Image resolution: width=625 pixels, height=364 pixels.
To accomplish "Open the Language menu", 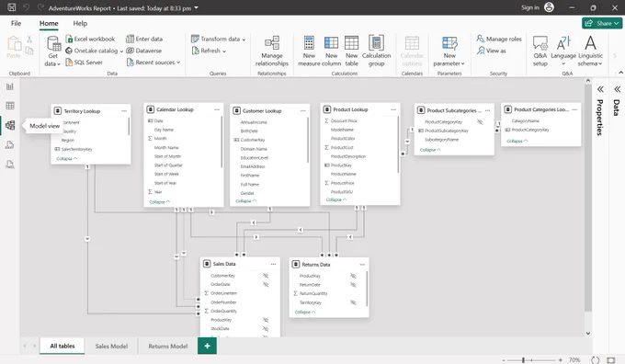I will 563,51.
